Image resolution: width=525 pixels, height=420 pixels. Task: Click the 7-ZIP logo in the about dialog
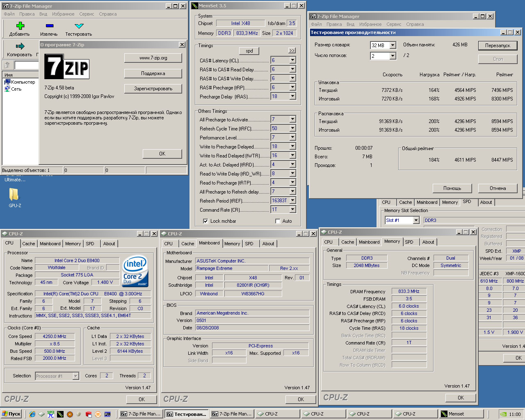click(x=66, y=67)
